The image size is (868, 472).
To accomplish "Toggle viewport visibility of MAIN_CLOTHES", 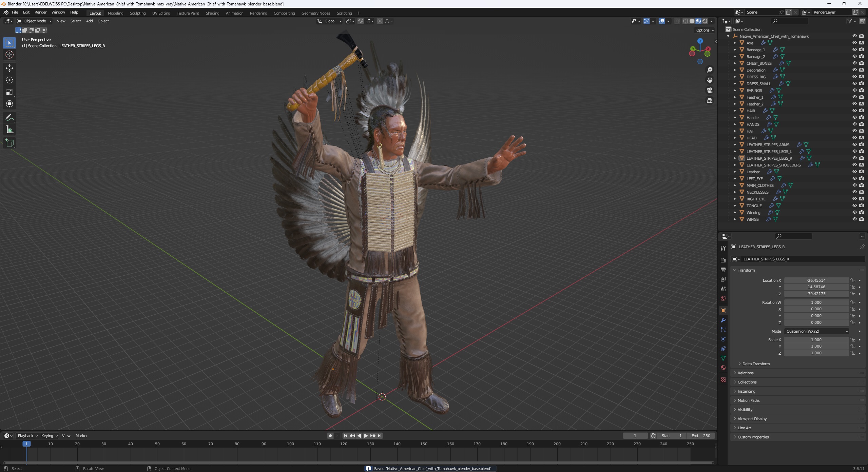I will click(854, 185).
